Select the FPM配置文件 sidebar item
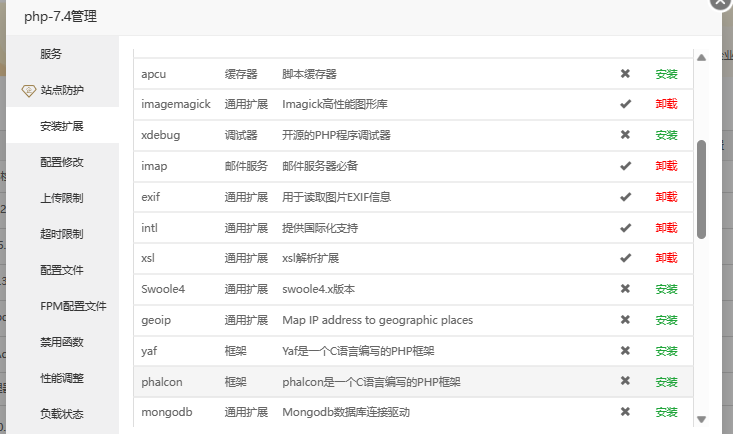 72,306
